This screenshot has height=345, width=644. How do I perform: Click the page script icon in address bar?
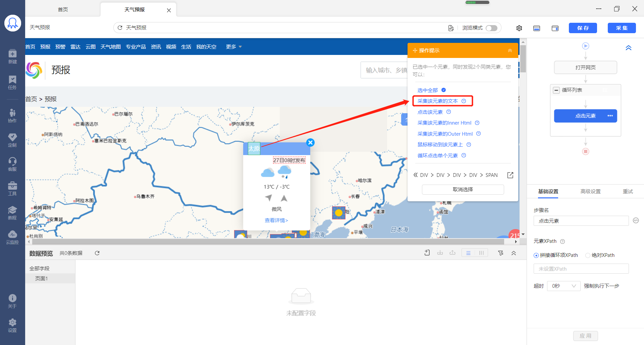[451, 28]
